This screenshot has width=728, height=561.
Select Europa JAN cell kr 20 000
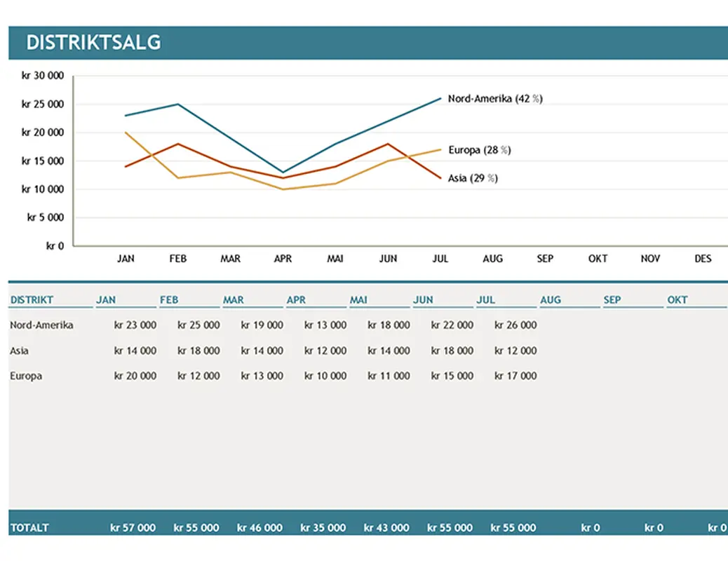[135, 376]
